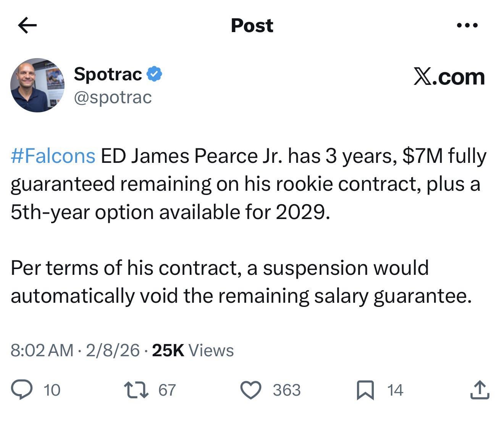Click the repost count 67
504x422 pixels.
pyautogui.click(x=167, y=390)
